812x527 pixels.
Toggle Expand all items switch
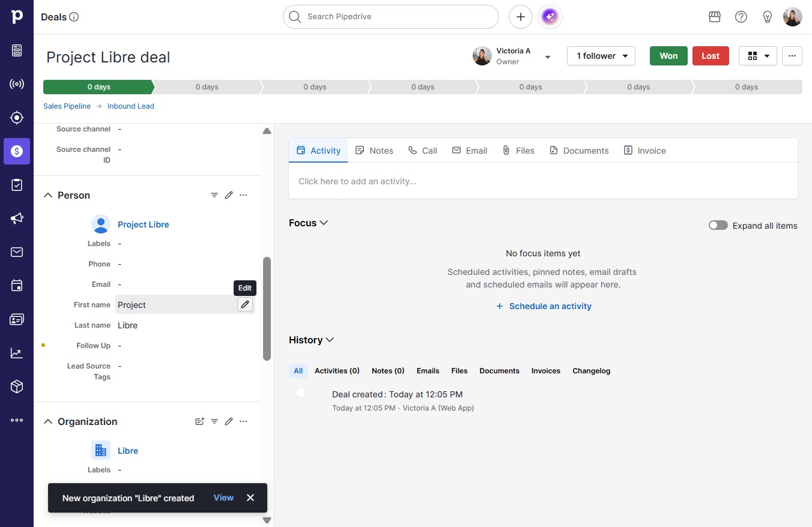coord(718,226)
